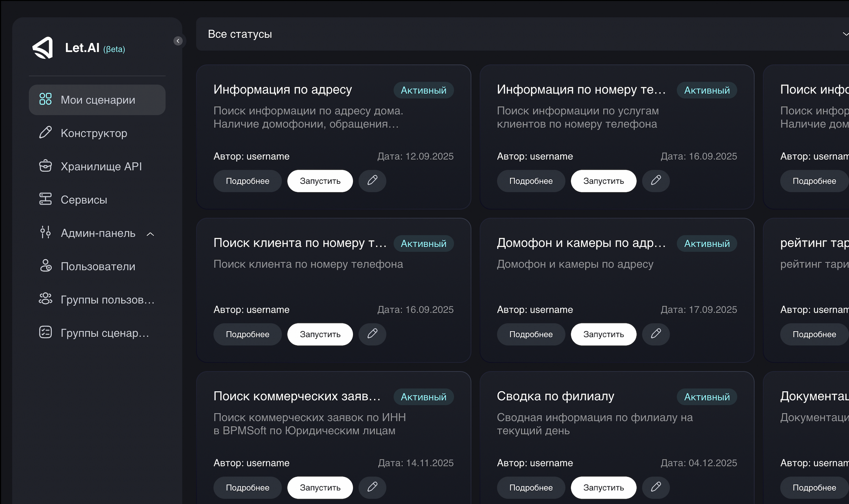Click the description Домофон и камеры по адресу
The width and height of the screenshot is (849, 504).
click(x=575, y=264)
